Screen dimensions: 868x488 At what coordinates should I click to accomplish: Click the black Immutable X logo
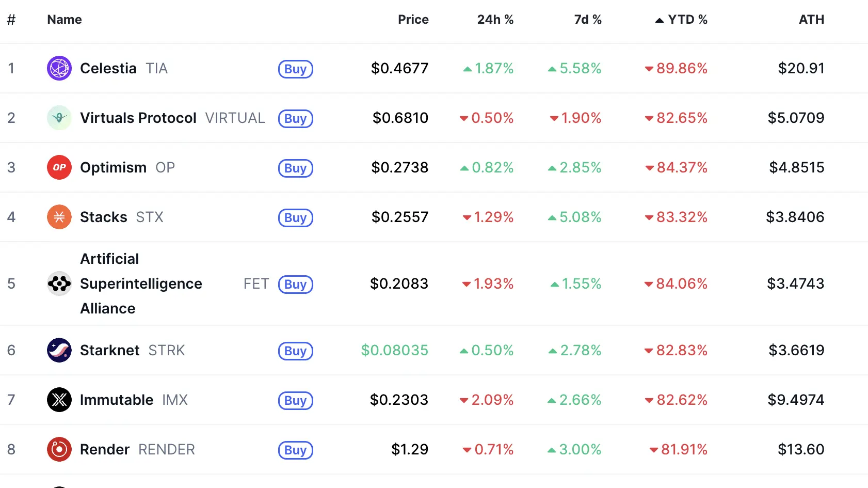59,400
